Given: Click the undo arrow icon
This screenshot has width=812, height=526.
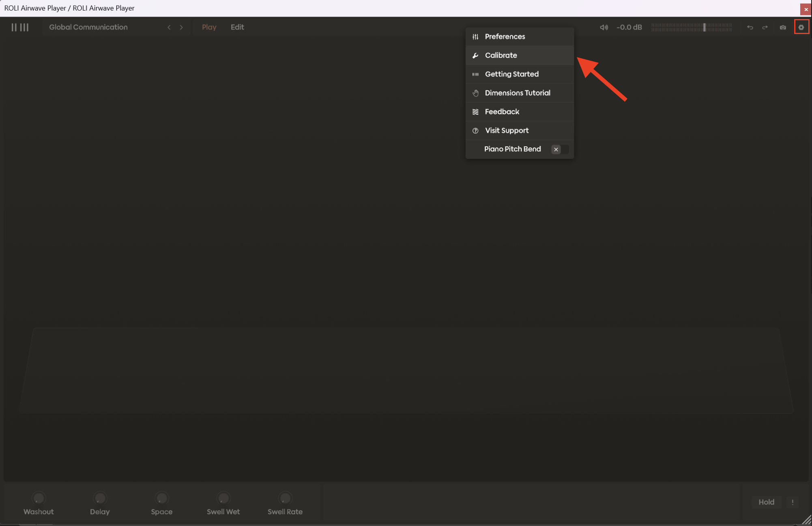Looking at the screenshot, I should coord(750,27).
